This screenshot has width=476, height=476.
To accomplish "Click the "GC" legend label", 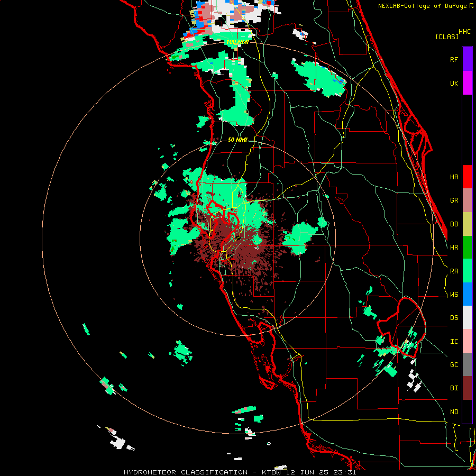I will click(x=454, y=365).
